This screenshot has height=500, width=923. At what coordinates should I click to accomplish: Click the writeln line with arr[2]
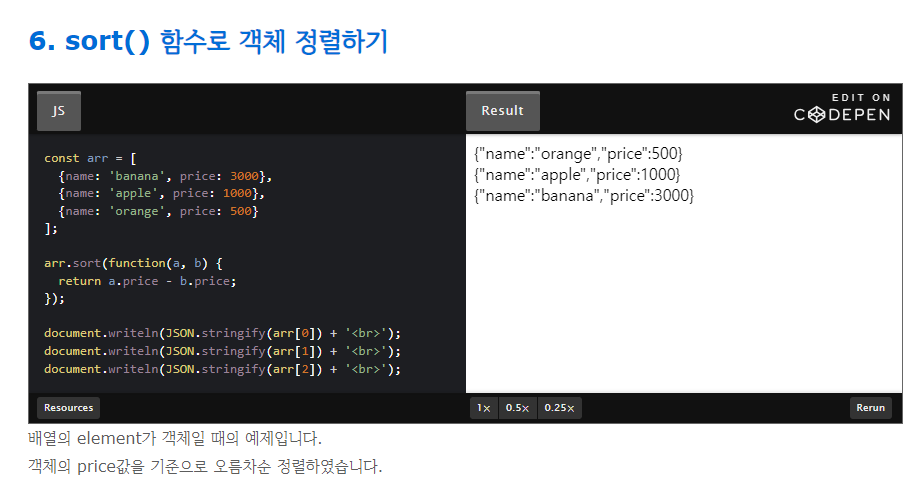coord(223,369)
